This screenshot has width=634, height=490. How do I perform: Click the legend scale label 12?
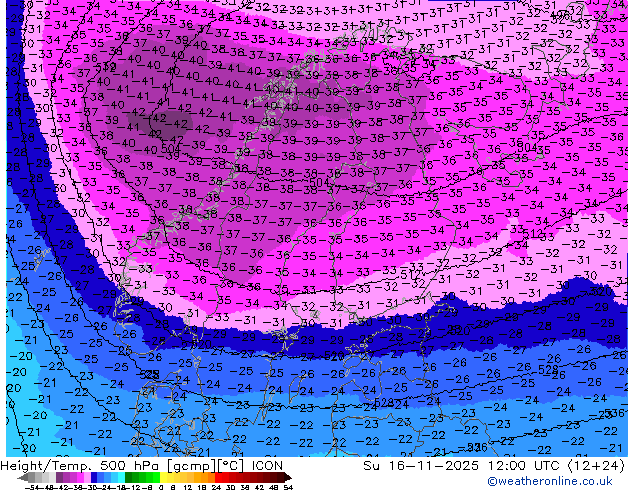[x=187, y=487]
